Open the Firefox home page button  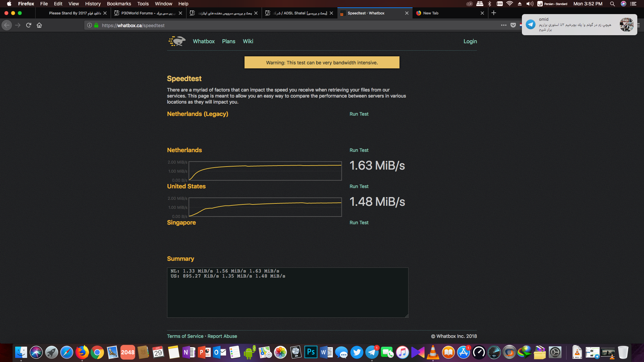point(39,25)
